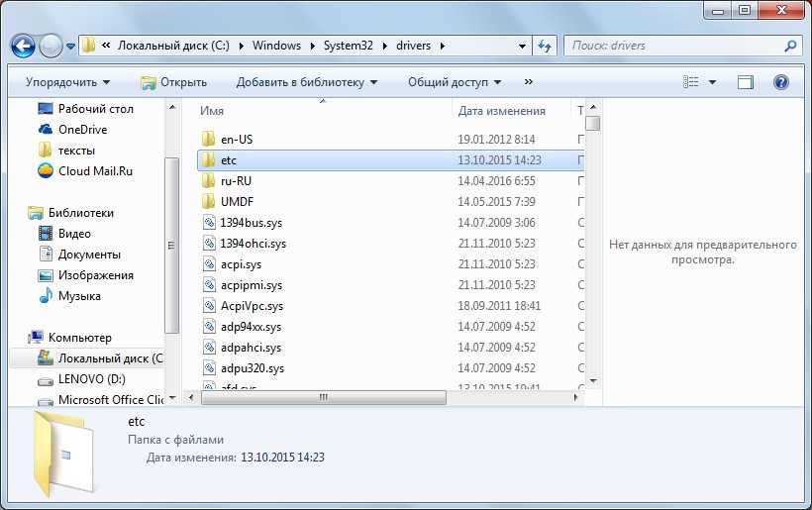Select the ru-RU folder icon
The width and height of the screenshot is (812, 510).
pos(209,180)
